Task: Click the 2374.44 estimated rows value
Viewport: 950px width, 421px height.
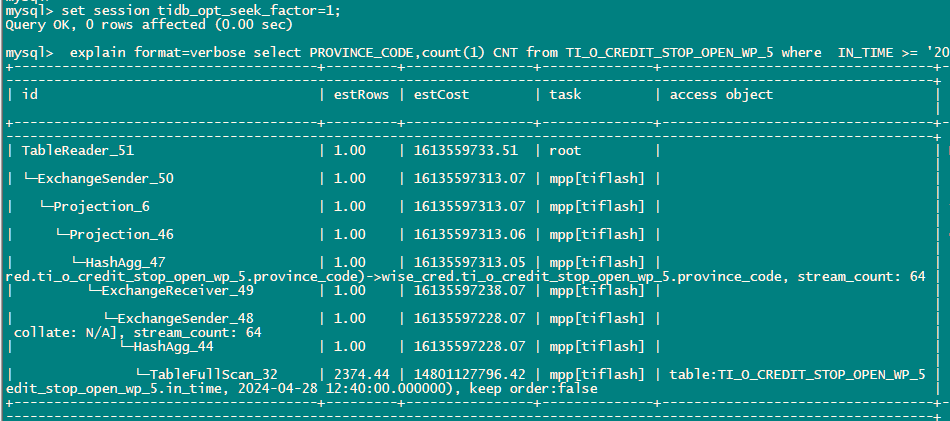Action: [x=359, y=374]
